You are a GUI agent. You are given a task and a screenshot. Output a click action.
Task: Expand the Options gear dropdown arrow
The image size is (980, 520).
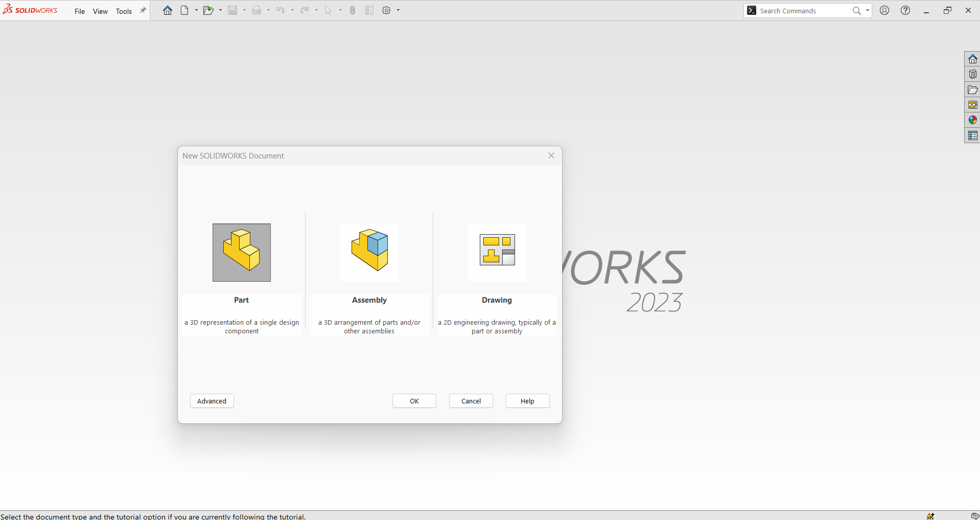point(399,10)
